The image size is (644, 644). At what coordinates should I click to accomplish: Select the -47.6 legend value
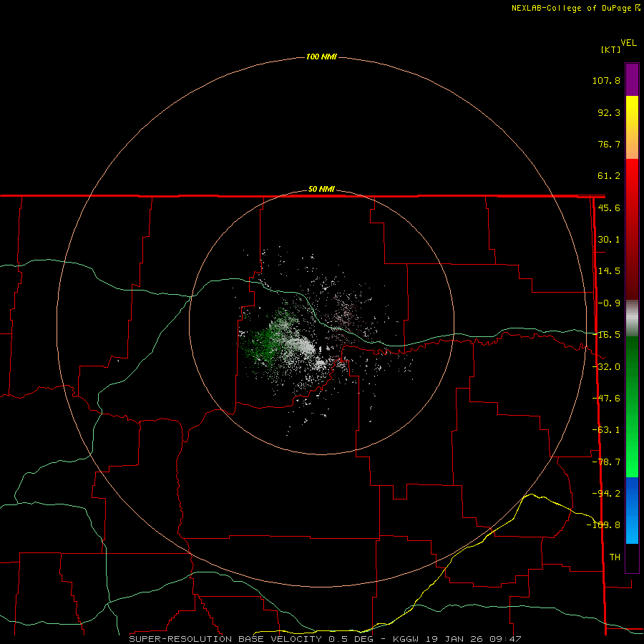606,399
